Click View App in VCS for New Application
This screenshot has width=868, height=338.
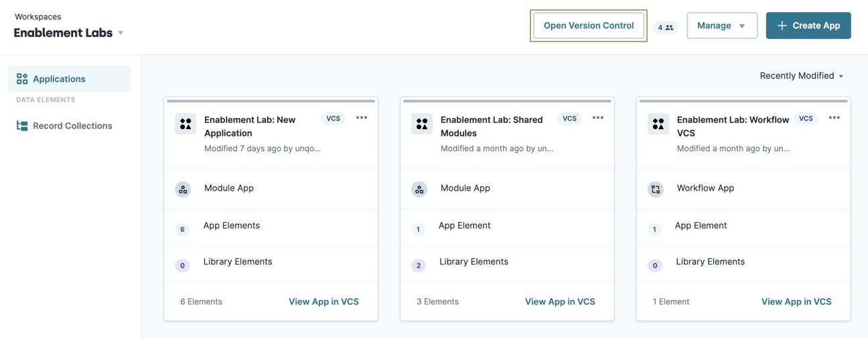323,302
